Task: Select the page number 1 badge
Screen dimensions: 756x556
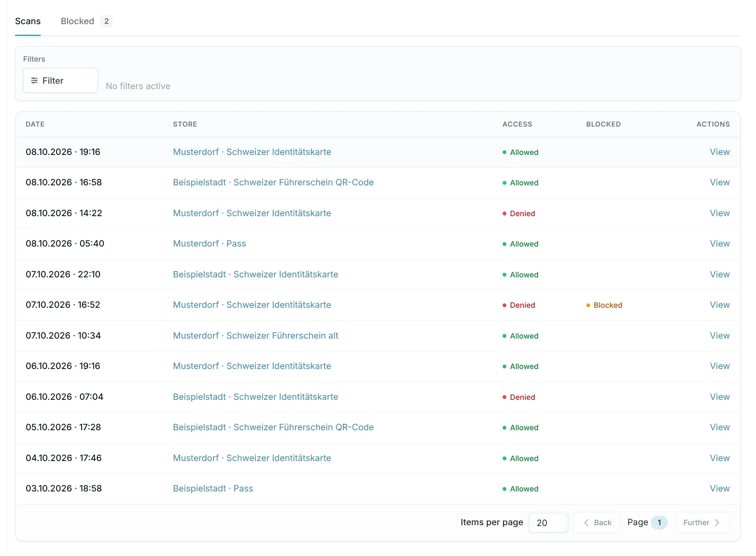Action: coord(659,523)
